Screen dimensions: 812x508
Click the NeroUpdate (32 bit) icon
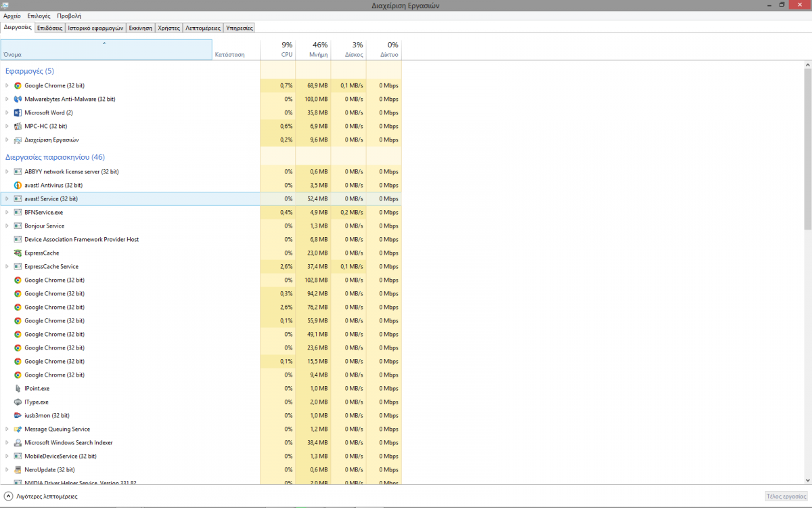(18, 469)
